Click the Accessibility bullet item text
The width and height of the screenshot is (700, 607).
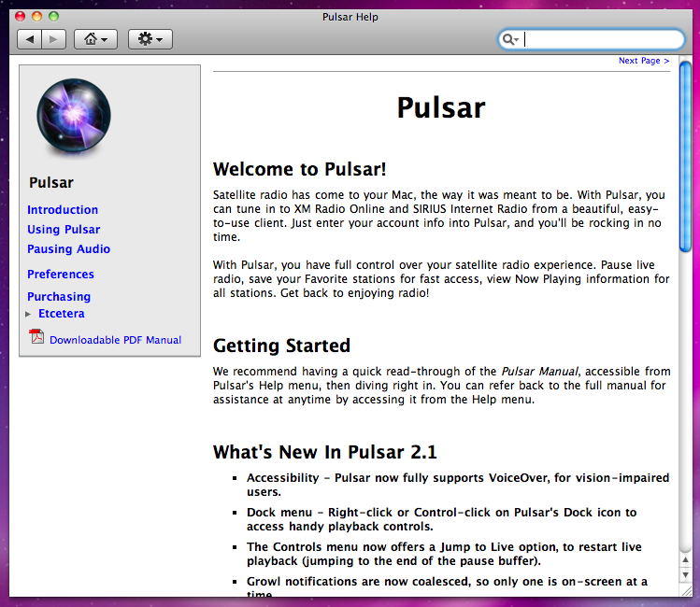458,485
